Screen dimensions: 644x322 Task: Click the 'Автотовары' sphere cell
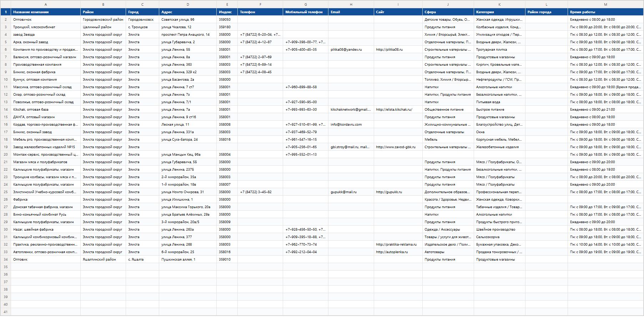448,252
